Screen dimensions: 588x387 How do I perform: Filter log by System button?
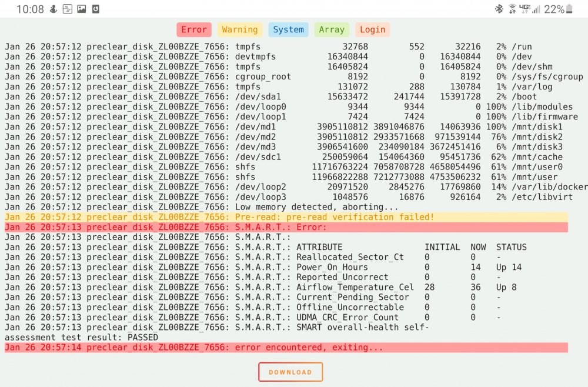[288, 29]
